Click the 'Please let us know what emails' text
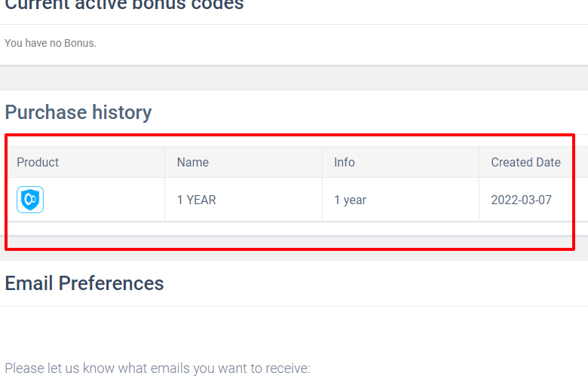Image resolution: width=588 pixels, height=388 pixels. pyautogui.click(x=158, y=368)
